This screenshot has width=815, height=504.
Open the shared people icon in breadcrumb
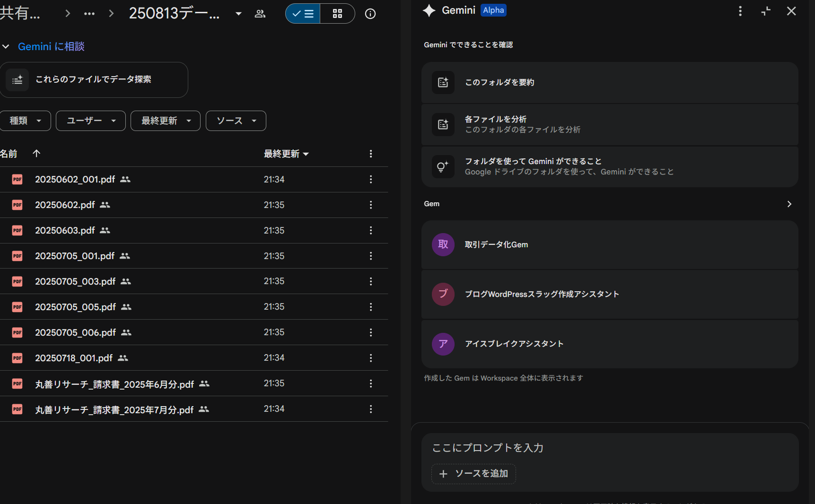pos(260,14)
